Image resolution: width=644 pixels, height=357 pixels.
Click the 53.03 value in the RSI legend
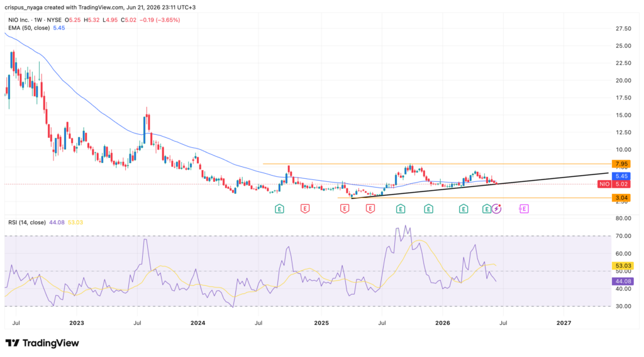75,222
